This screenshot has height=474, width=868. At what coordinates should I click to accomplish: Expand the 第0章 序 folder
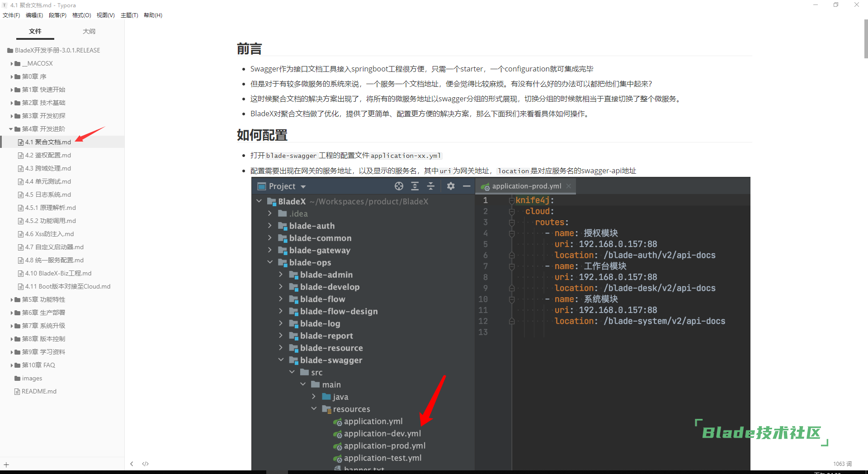(x=12, y=76)
